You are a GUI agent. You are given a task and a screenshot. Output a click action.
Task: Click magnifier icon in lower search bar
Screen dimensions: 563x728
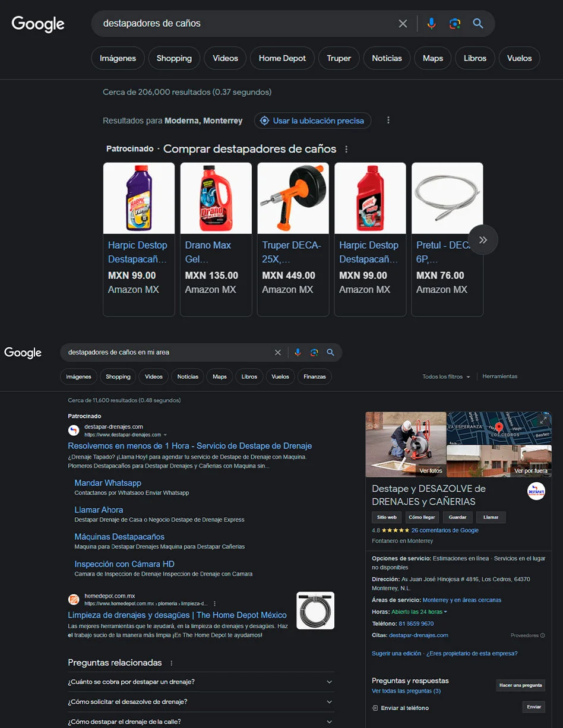[x=330, y=353]
